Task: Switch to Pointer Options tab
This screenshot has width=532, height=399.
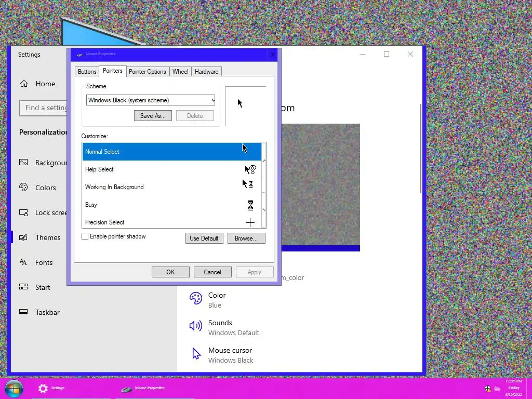Action: click(147, 72)
